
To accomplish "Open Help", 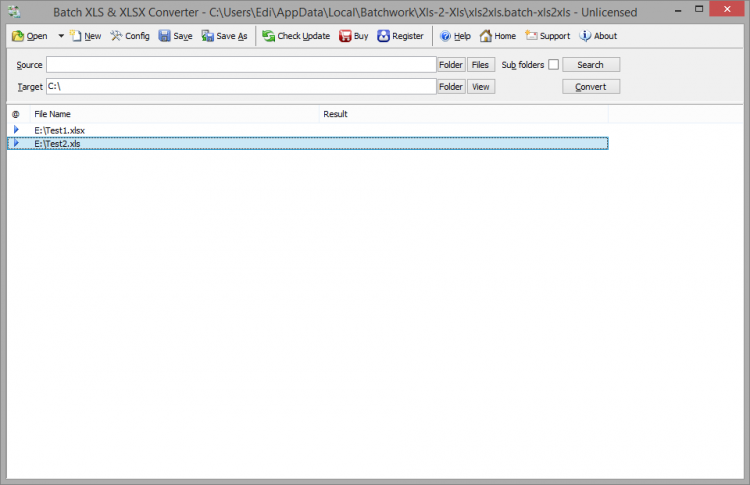I will pyautogui.click(x=455, y=36).
